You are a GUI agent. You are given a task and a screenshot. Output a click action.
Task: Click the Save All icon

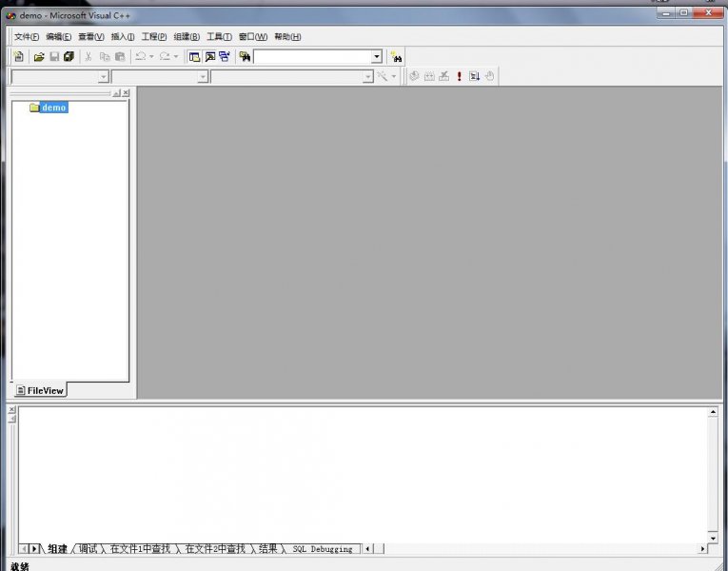click(x=69, y=57)
